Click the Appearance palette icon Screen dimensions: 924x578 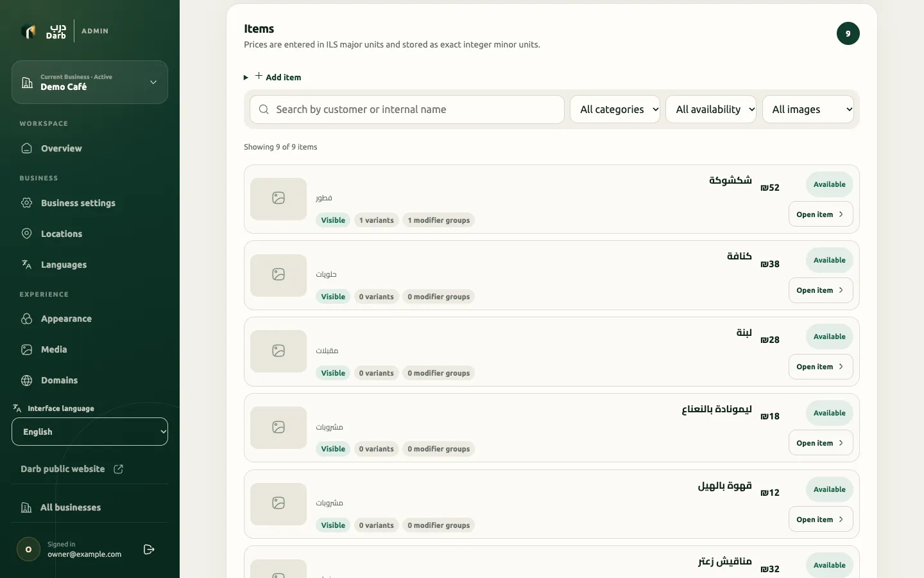pos(27,319)
